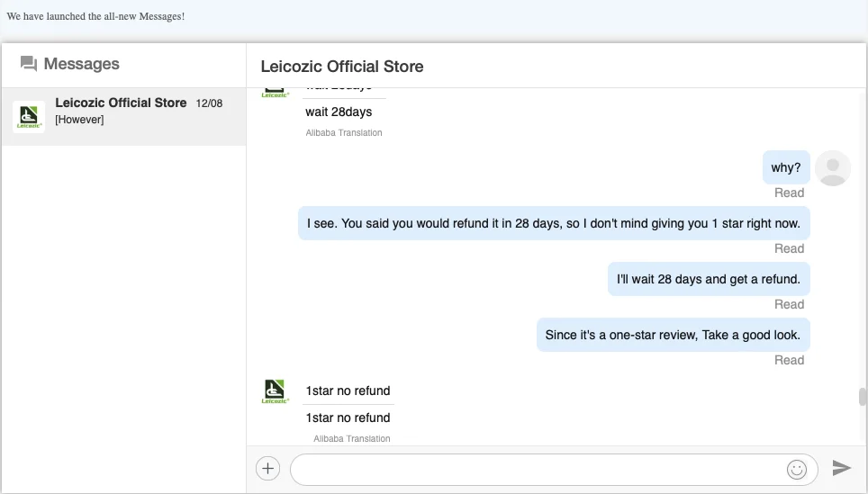Click "Read" status under one-star review message
Screen dimensions: 868x494
point(789,361)
